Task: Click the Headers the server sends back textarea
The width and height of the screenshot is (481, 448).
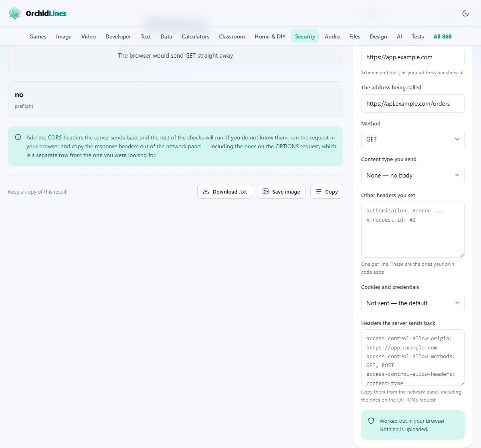Action: (x=412, y=357)
